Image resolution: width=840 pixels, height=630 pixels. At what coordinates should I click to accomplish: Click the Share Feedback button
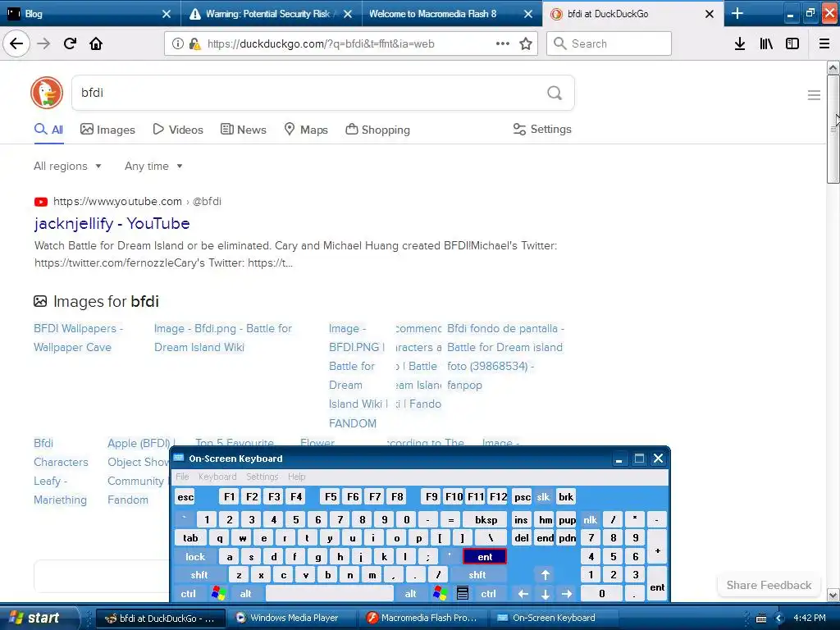point(769,585)
